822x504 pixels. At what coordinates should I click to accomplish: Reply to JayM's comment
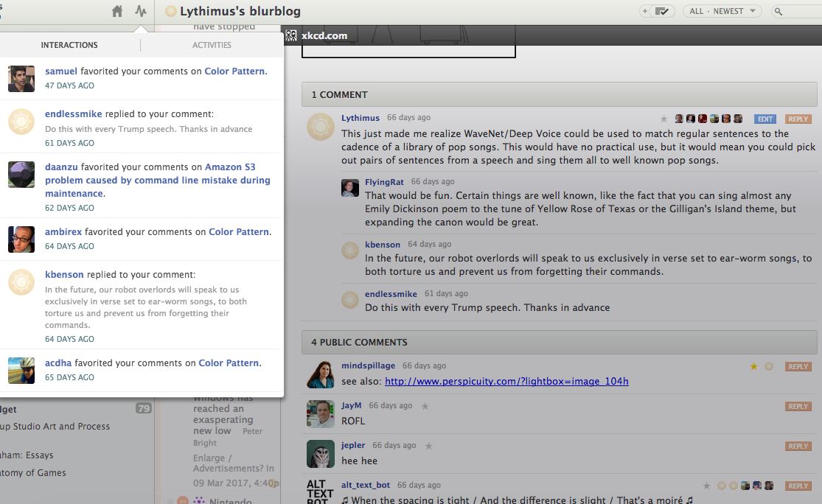(798, 407)
